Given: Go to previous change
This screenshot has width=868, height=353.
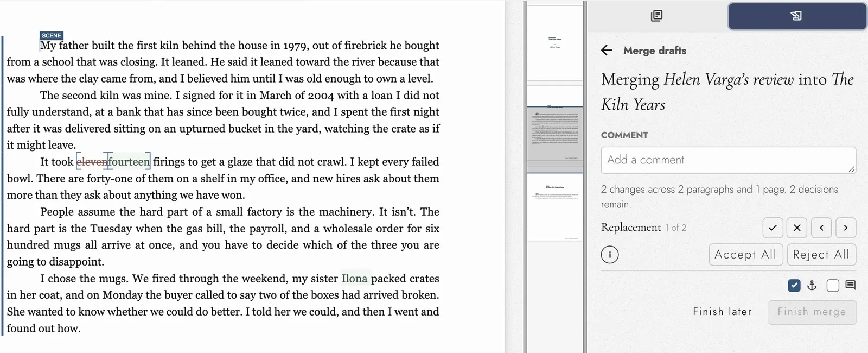Looking at the screenshot, I should click(x=821, y=228).
